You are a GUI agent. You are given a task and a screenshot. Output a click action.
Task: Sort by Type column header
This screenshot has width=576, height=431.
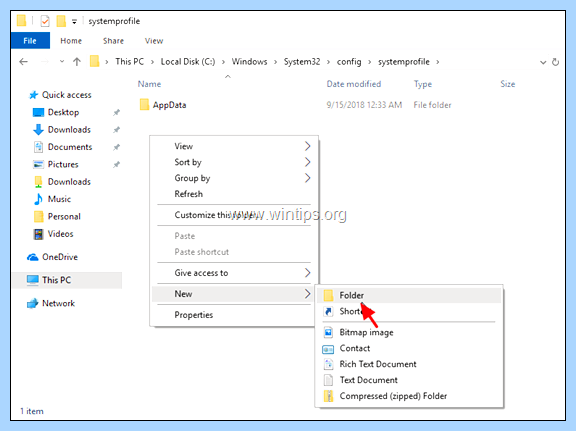click(x=423, y=84)
